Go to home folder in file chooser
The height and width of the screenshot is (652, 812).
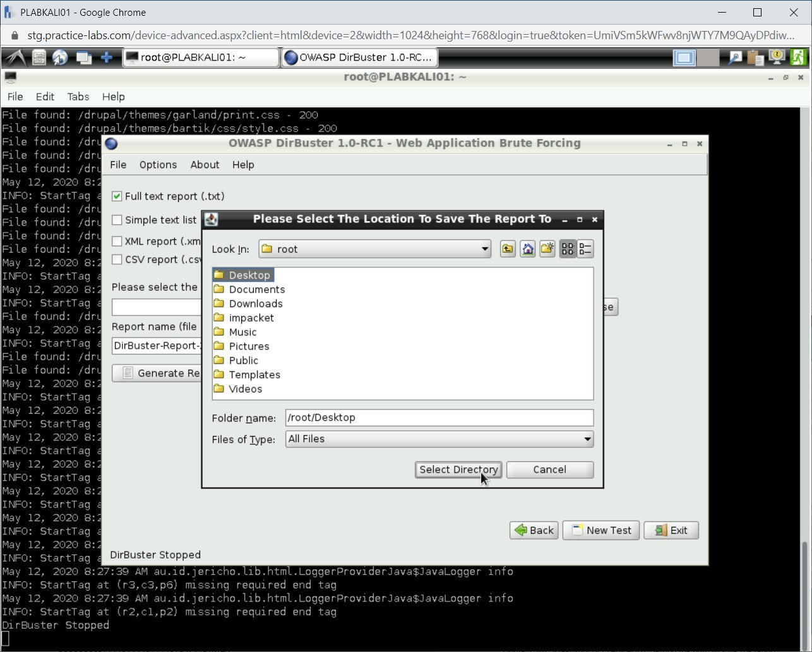click(x=527, y=248)
